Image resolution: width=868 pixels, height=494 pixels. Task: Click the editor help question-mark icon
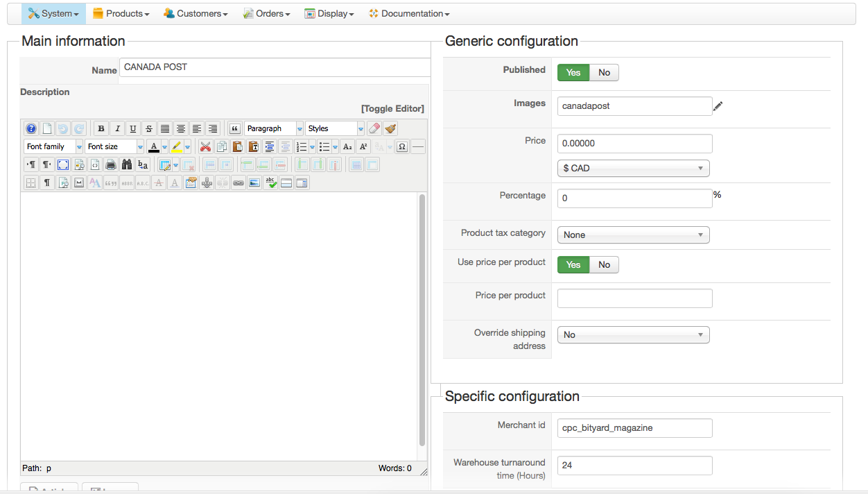coord(31,128)
